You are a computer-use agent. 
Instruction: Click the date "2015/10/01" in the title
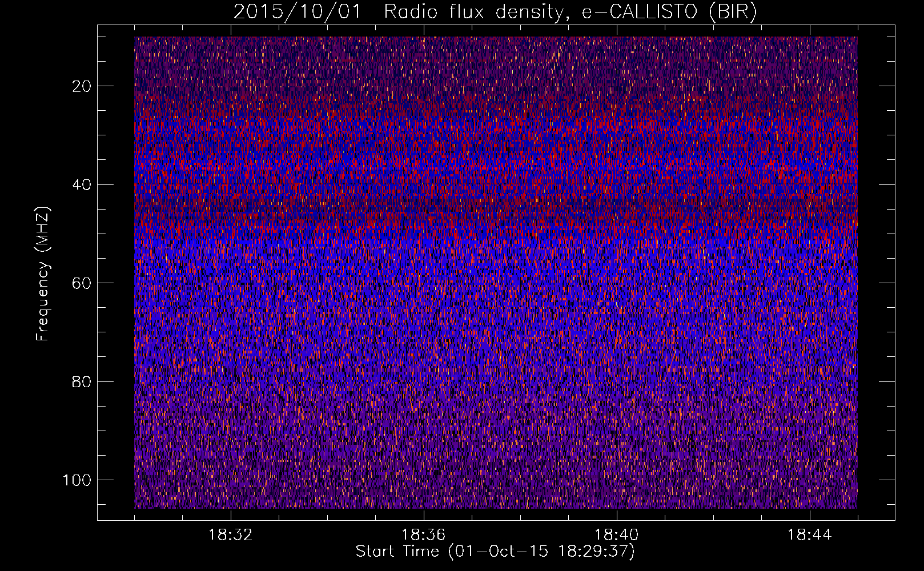[x=297, y=12]
